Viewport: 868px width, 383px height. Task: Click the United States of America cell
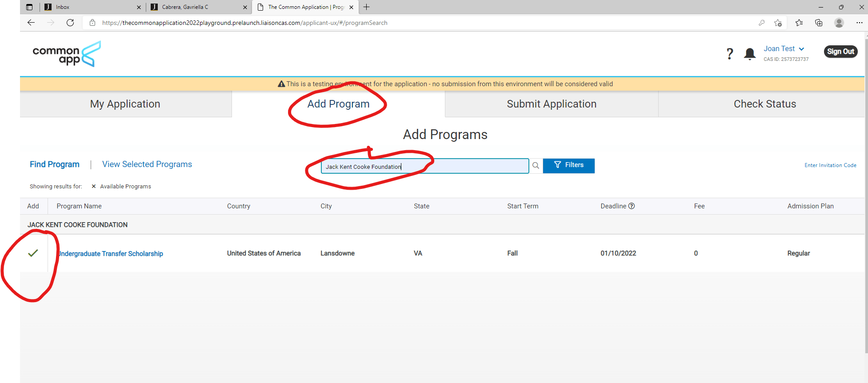(x=264, y=253)
